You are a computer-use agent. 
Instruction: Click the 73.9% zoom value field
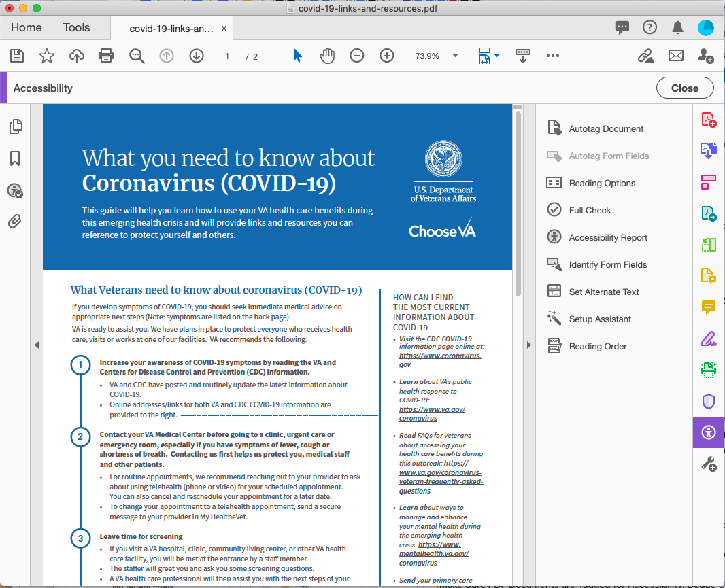pyautogui.click(x=427, y=56)
